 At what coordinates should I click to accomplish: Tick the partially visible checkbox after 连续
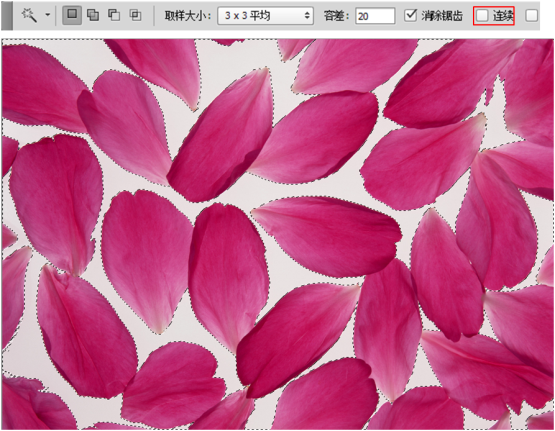[x=532, y=15]
